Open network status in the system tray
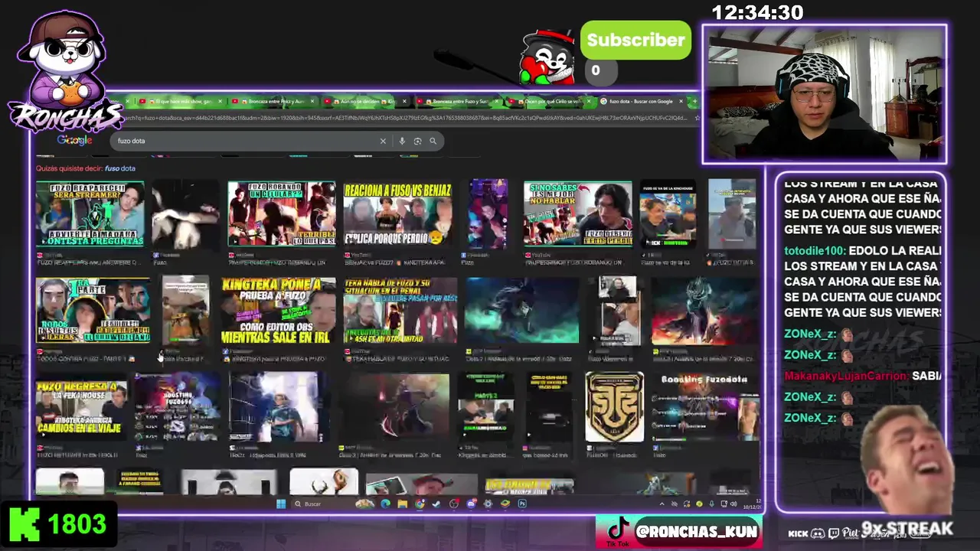The width and height of the screenshot is (980, 551). click(x=724, y=504)
